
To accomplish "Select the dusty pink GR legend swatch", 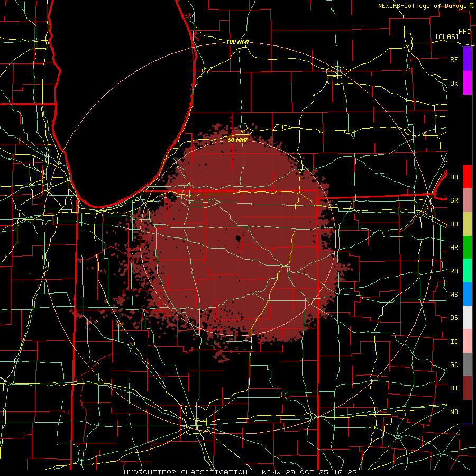I will (x=467, y=200).
